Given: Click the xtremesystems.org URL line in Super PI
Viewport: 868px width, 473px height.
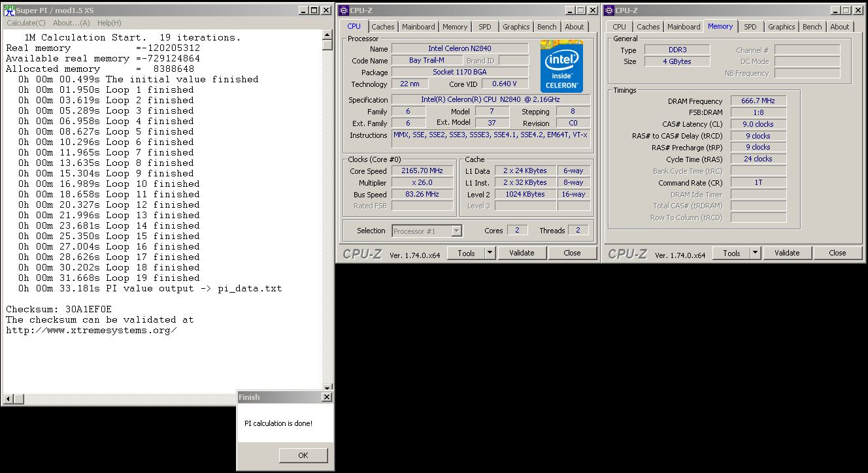Looking at the screenshot, I should pos(92,330).
